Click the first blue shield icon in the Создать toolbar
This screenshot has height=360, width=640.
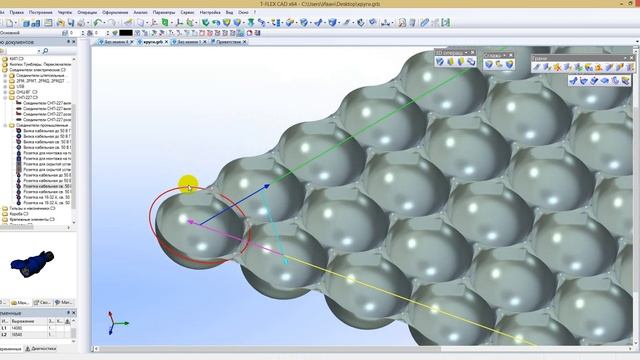[x=489, y=64]
